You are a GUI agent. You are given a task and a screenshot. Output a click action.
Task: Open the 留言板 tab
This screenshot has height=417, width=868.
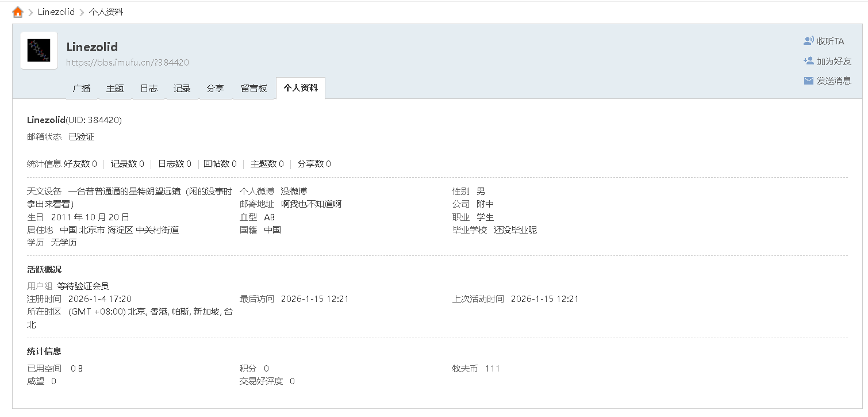(x=253, y=88)
